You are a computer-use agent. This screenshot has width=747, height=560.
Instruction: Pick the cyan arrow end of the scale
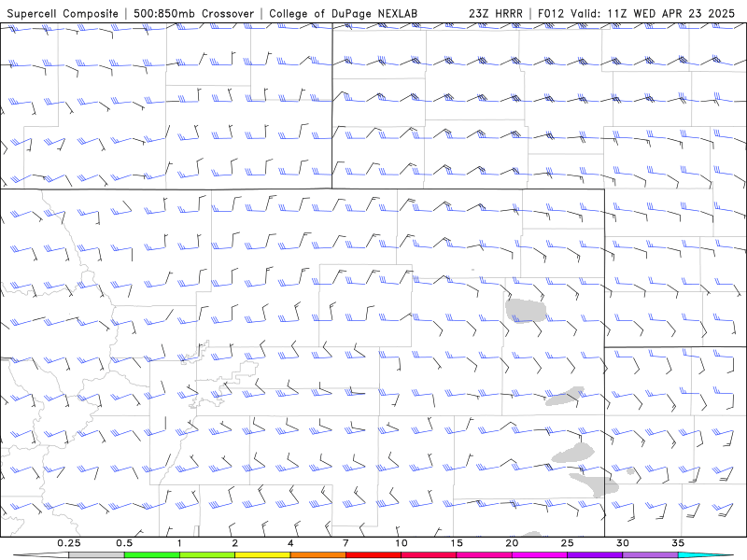coord(705,555)
